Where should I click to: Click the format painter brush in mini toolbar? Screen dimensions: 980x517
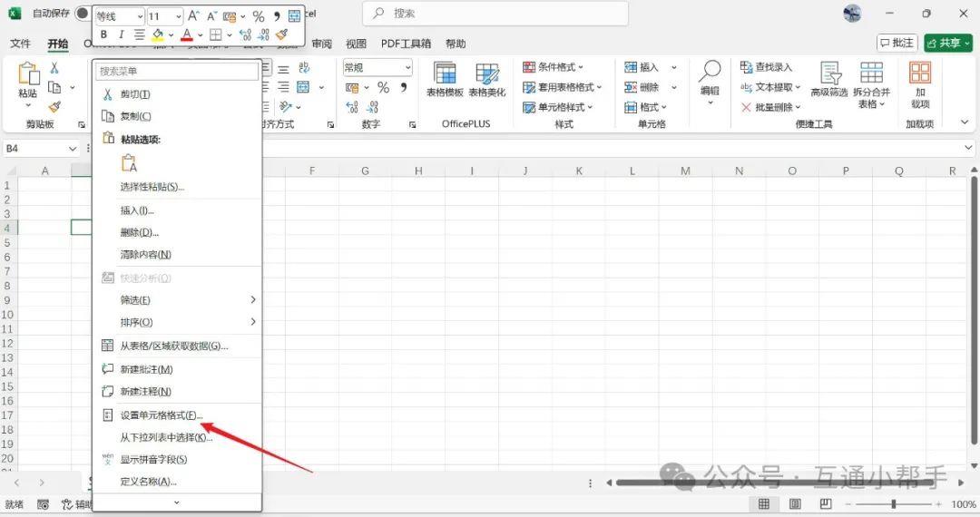click(x=282, y=35)
